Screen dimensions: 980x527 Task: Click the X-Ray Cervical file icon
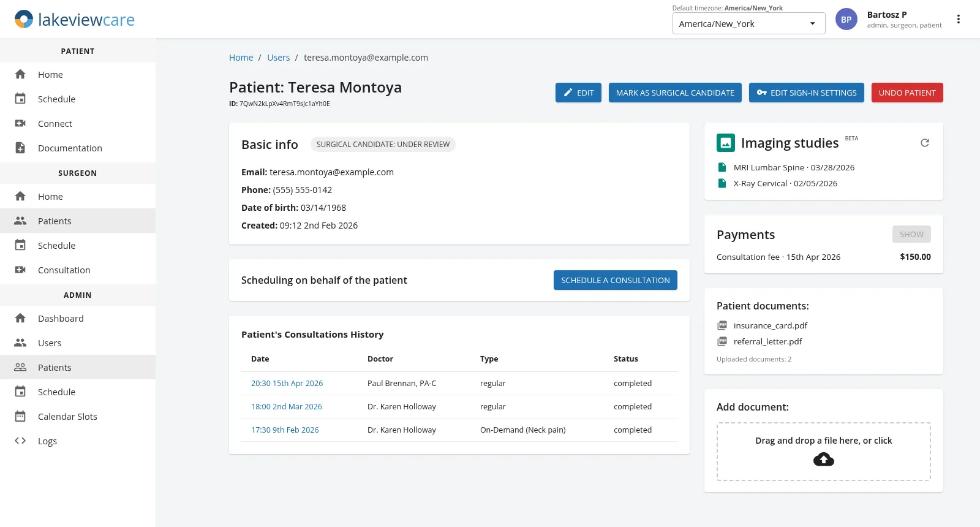point(722,183)
